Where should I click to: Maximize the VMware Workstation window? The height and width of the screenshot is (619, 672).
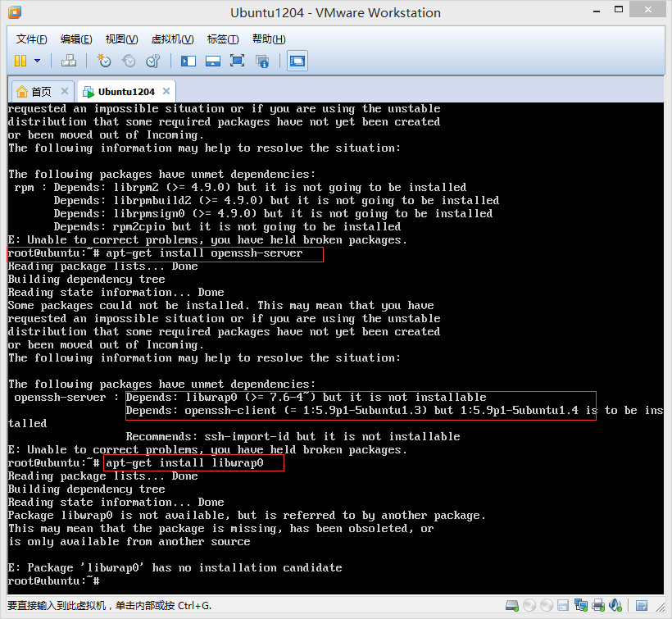click(619, 10)
